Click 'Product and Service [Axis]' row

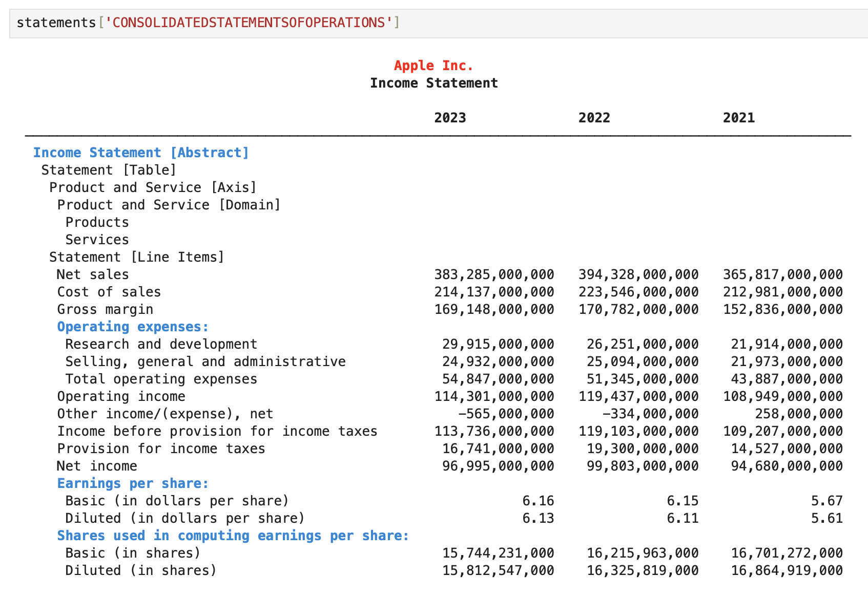point(153,187)
